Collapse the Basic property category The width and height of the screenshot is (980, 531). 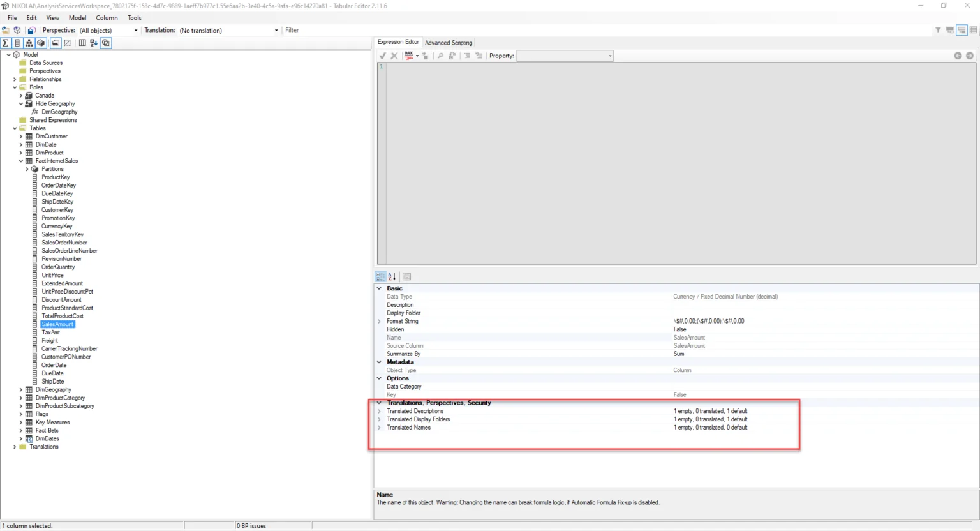(379, 288)
